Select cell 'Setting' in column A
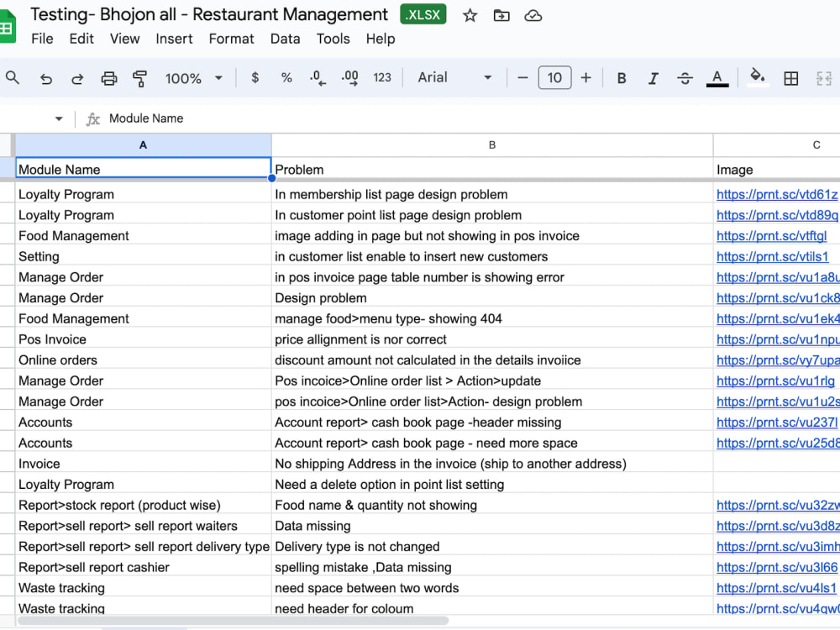840x630 pixels. coord(143,256)
